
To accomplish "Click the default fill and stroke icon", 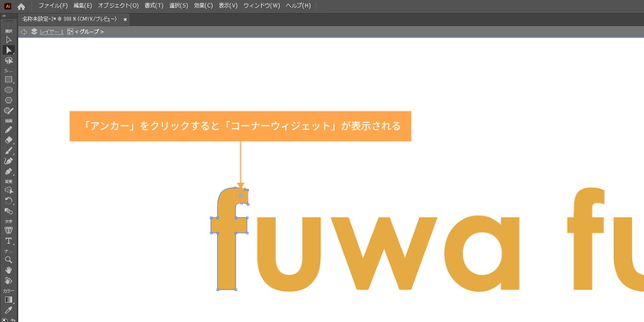I will [x=5, y=320].
